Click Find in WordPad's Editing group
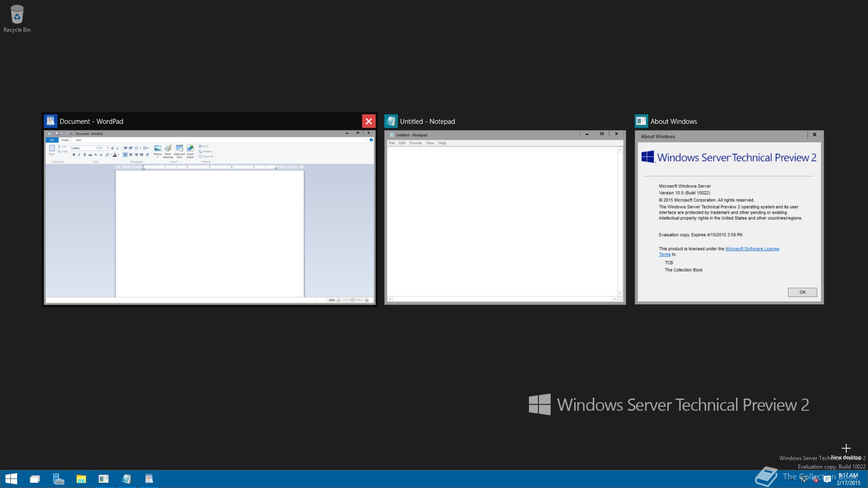This screenshot has height=488, width=868. (x=203, y=146)
